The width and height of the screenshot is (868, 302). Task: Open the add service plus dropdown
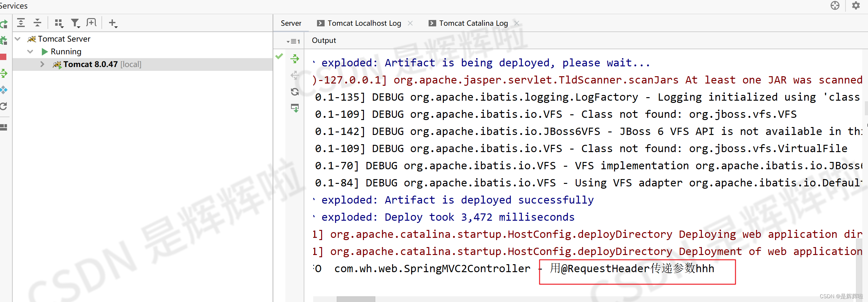coord(112,23)
